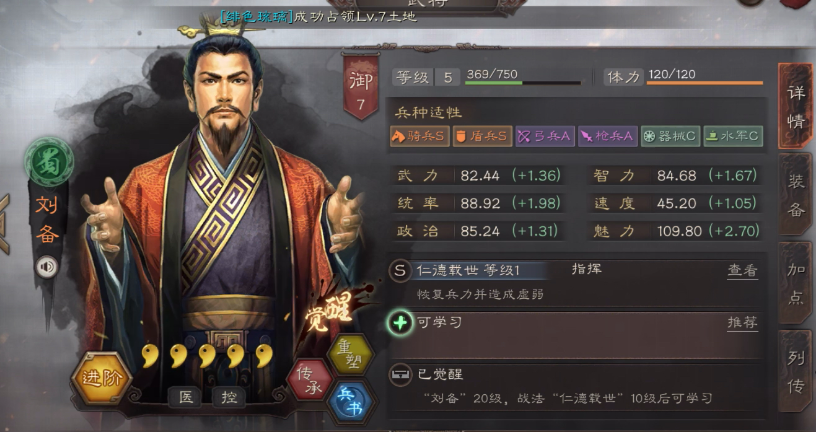Click the 推荐 recommended skills link
816x432 pixels.
(x=742, y=323)
